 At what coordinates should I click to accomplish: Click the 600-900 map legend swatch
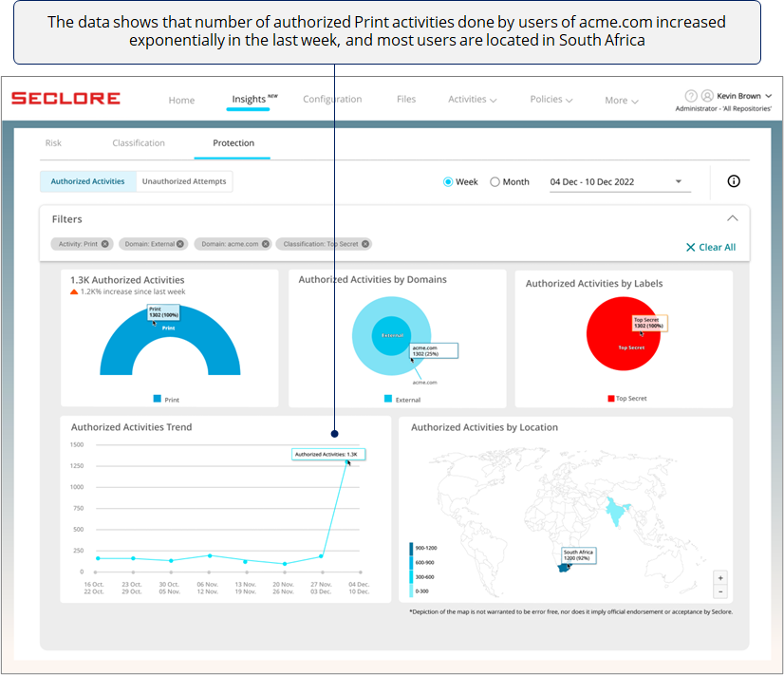point(412,562)
